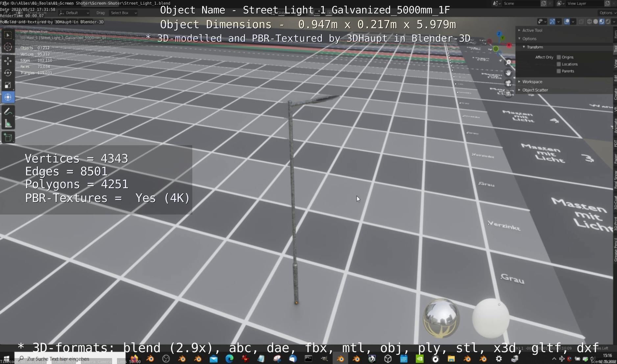Click the chrome HDRI preview sphere
The image size is (617, 364).
pos(441,318)
